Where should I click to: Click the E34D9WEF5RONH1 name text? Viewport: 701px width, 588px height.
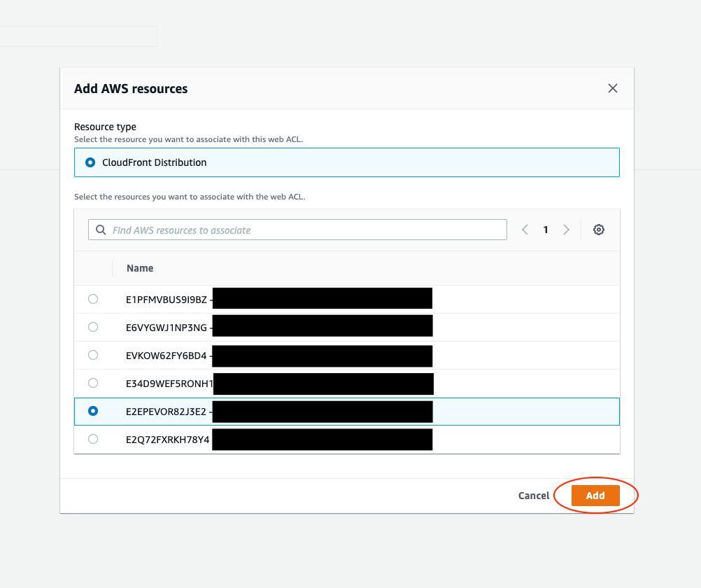tap(169, 384)
